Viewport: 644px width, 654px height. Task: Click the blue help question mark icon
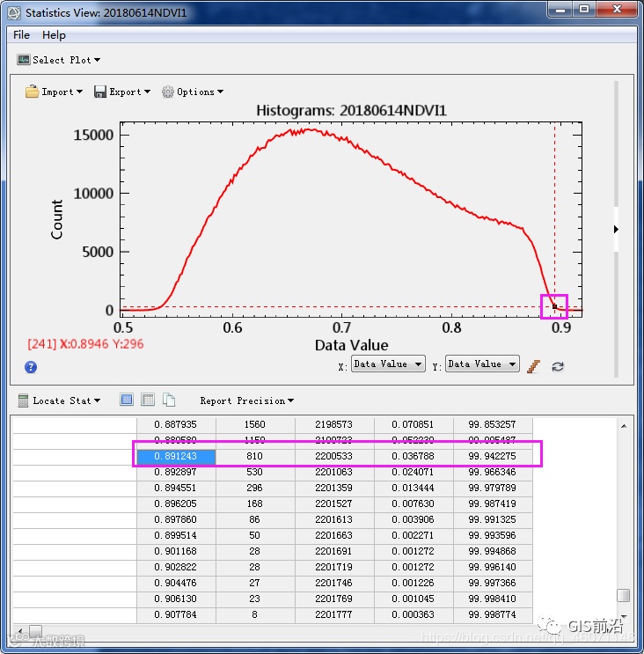pos(31,367)
